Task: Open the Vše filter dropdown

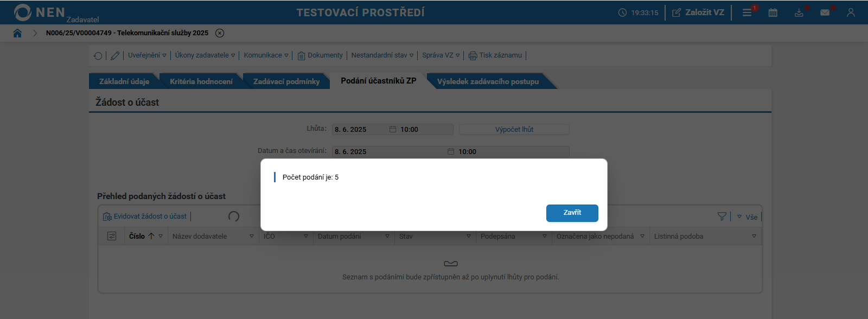Action: pyautogui.click(x=747, y=217)
